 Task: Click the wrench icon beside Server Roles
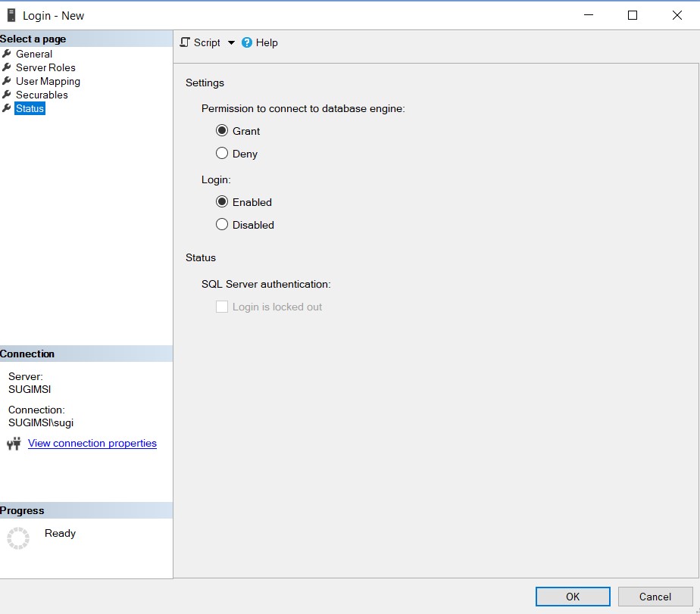(x=7, y=67)
